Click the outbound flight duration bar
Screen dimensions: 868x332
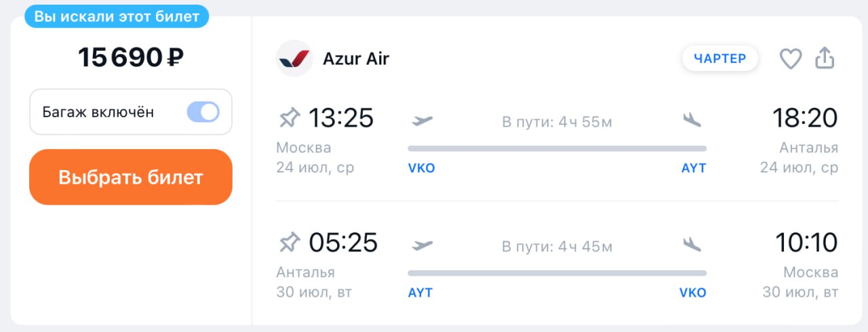(557, 148)
